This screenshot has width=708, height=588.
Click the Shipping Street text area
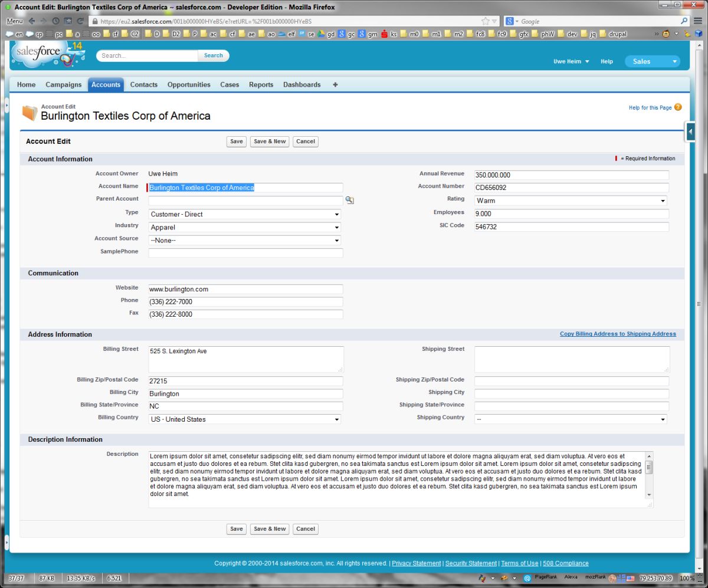click(x=572, y=359)
